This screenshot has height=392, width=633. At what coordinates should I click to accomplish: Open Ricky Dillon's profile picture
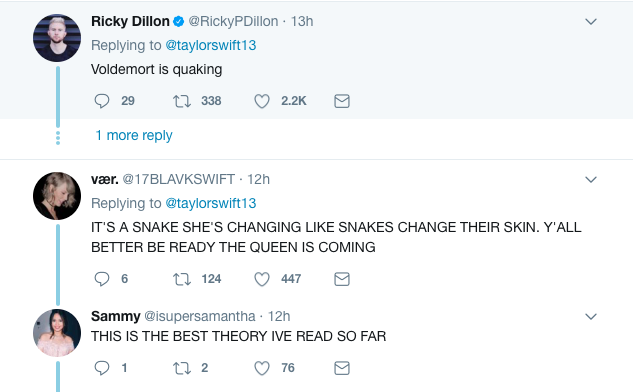click(57, 38)
